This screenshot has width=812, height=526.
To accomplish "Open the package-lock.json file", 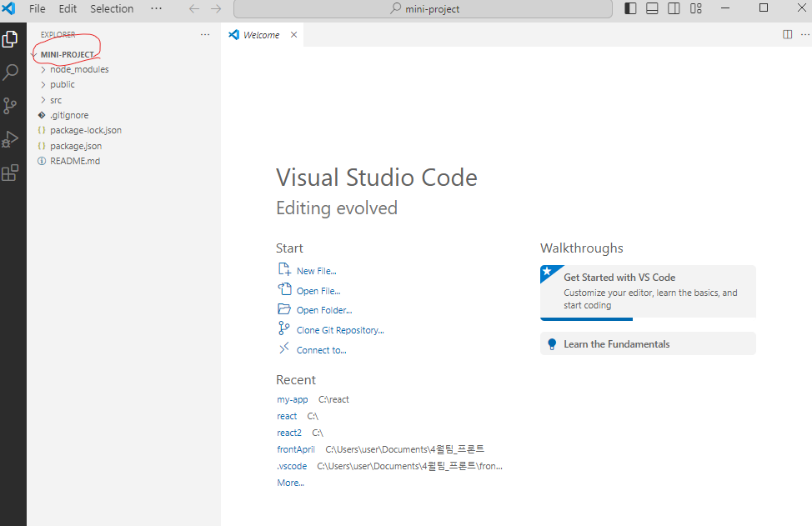I will click(85, 130).
